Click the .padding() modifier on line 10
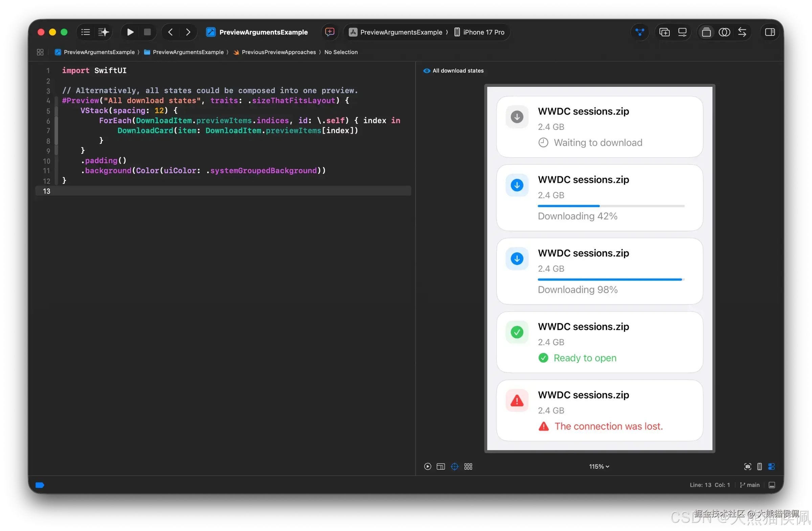The width and height of the screenshot is (812, 531). click(x=104, y=161)
